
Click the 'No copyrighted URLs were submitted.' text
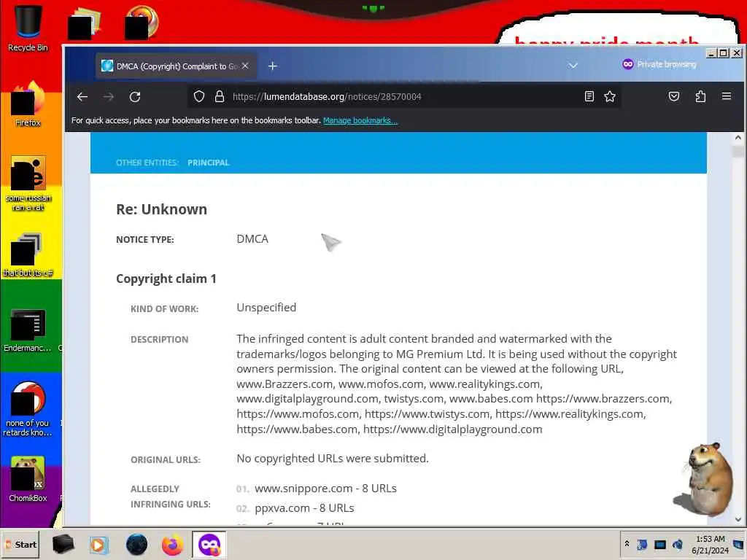click(333, 459)
